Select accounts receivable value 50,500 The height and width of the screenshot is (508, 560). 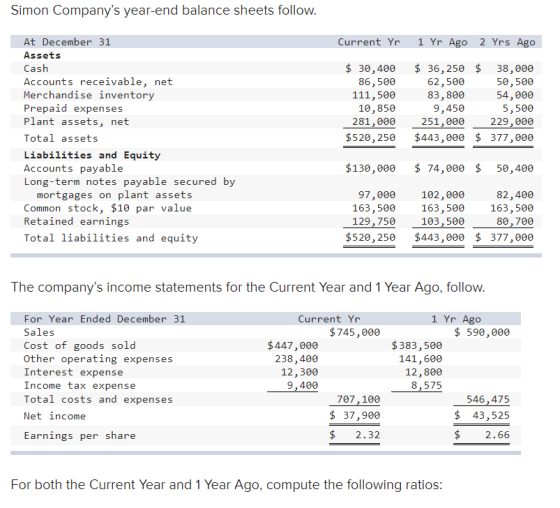[x=515, y=82]
